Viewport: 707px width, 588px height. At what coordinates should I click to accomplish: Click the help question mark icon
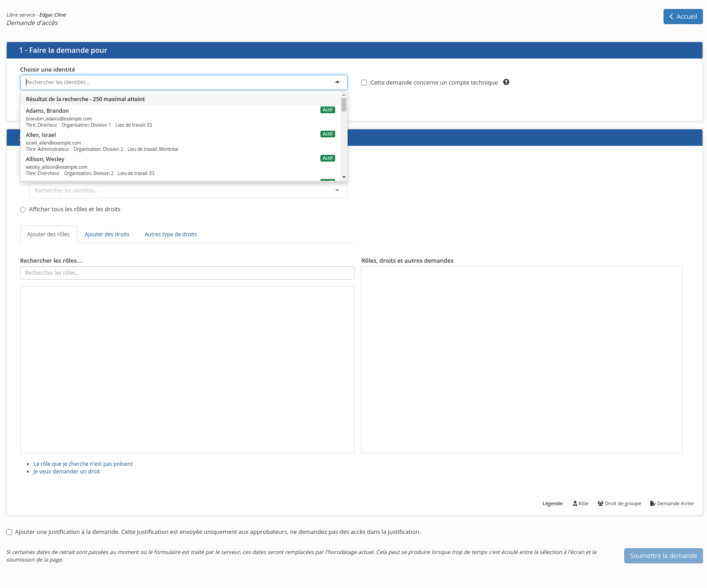tap(506, 82)
